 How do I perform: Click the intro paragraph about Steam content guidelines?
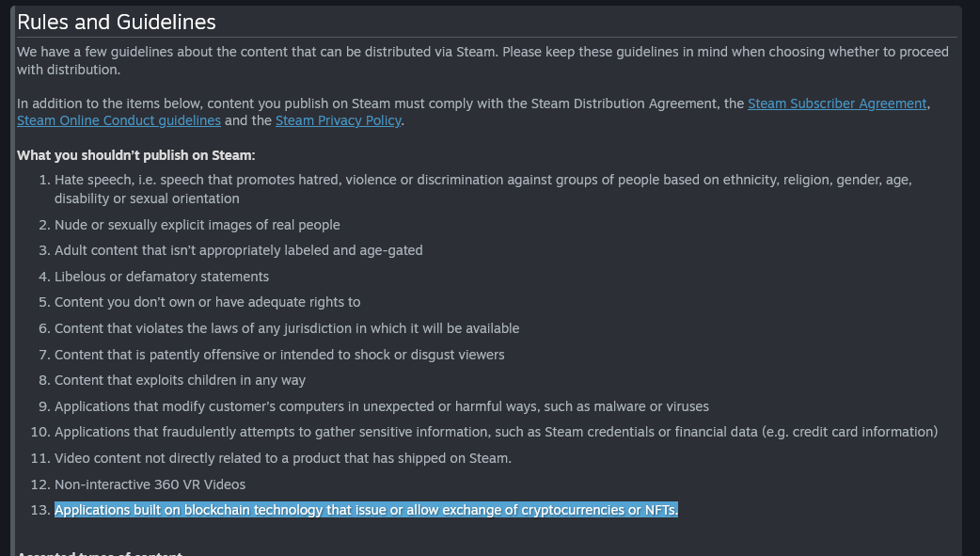(482, 60)
